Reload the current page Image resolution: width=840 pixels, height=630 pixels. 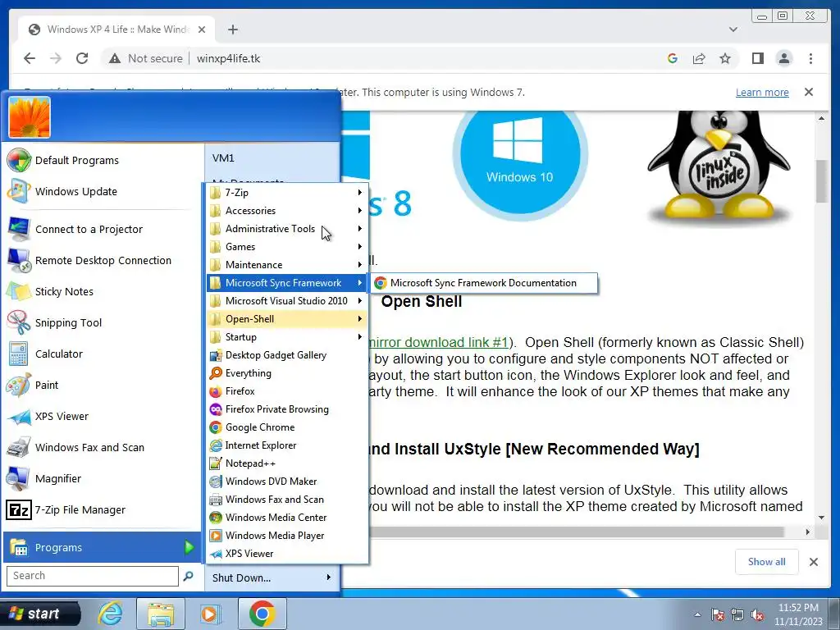click(82, 58)
